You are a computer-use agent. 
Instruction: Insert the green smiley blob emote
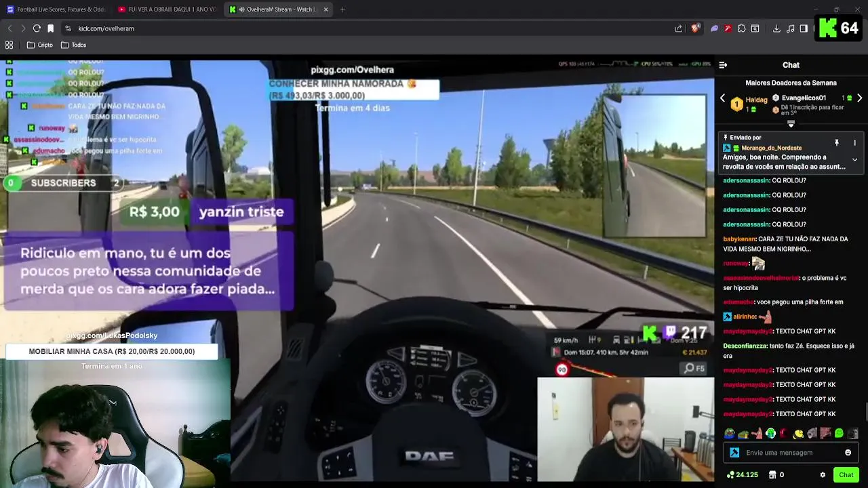click(840, 434)
